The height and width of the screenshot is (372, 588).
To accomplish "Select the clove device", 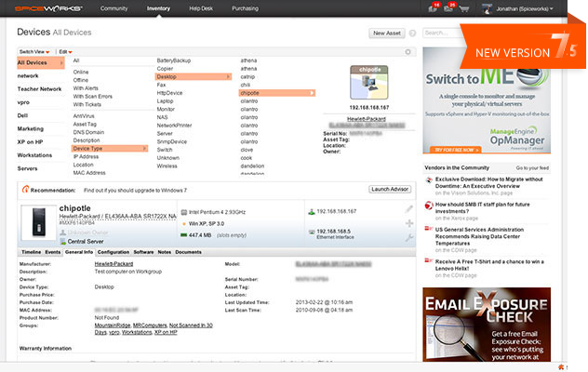I will [247, 150].
